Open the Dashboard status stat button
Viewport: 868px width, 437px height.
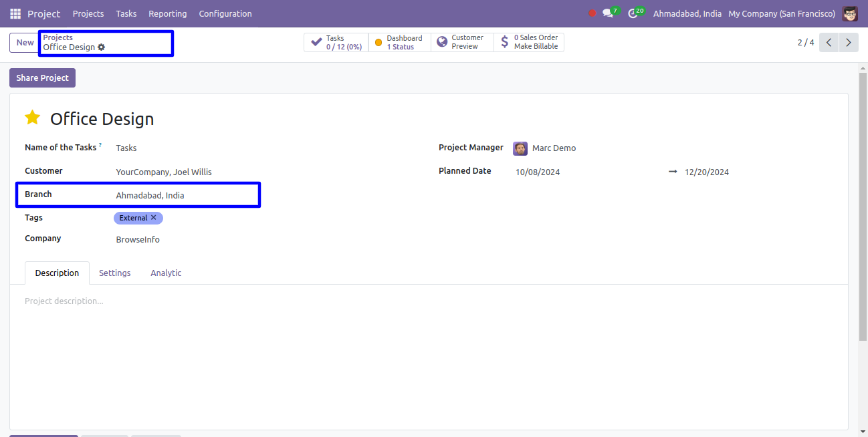coord(400,43)
